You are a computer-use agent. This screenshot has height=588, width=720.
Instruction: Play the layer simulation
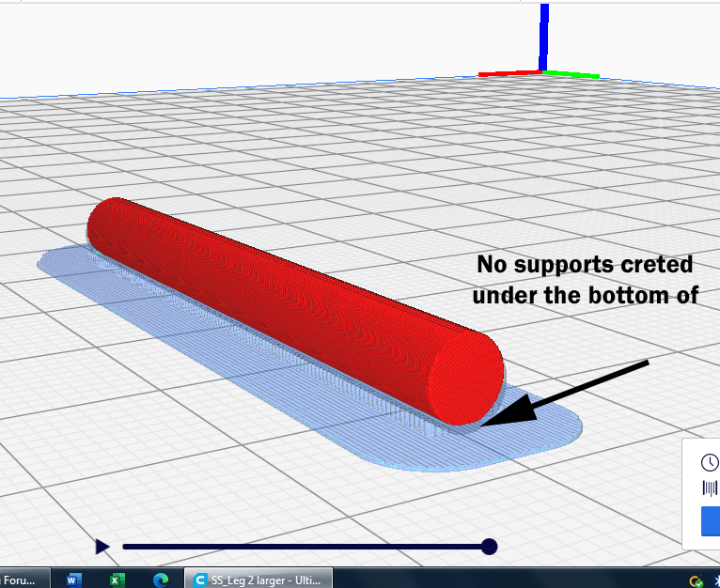[102, 547]
